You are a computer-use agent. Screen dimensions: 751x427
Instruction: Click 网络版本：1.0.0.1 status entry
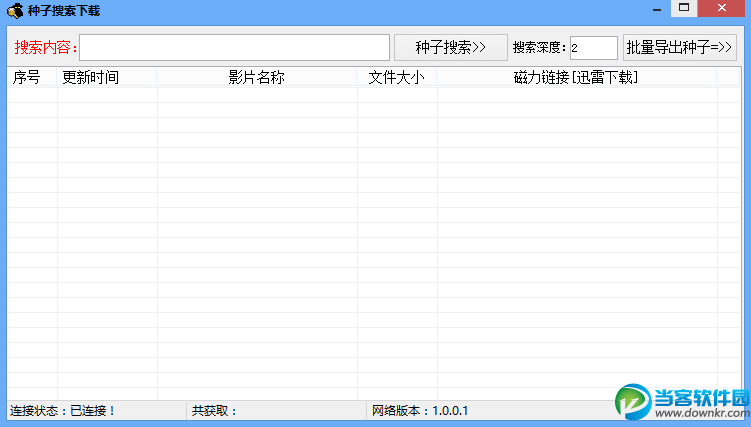click(420, 411)
